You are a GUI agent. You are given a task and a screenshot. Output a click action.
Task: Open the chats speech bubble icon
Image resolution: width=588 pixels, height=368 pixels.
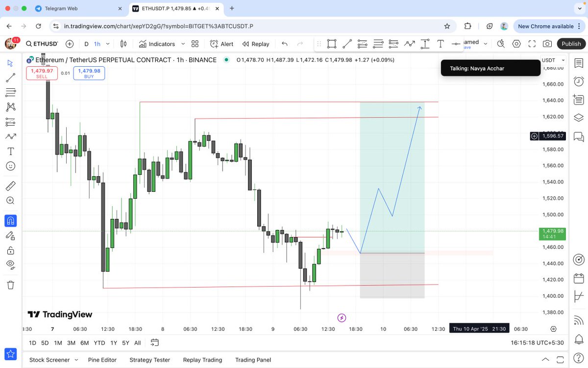point(578,136)
